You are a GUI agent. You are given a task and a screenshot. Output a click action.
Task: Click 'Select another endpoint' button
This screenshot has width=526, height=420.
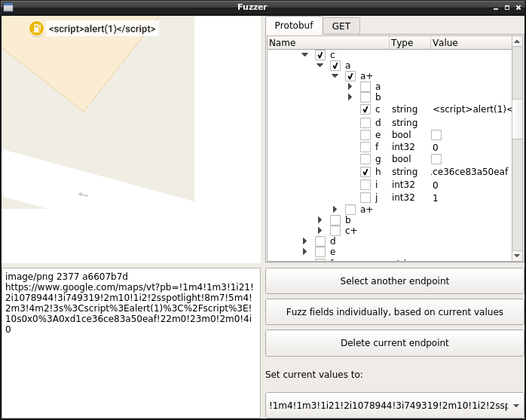tap(395, 281)
